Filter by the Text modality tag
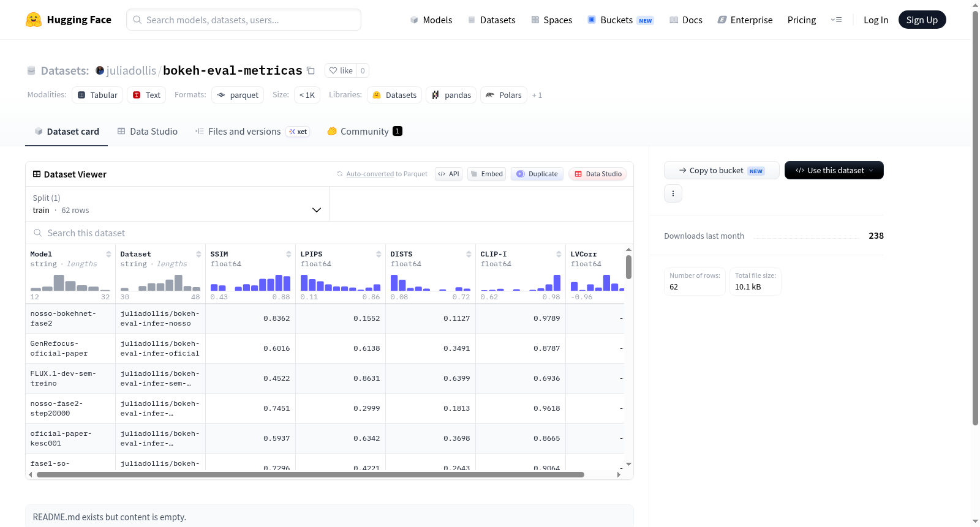This screenshot has height=527, width=980. (x=146, y=95)
